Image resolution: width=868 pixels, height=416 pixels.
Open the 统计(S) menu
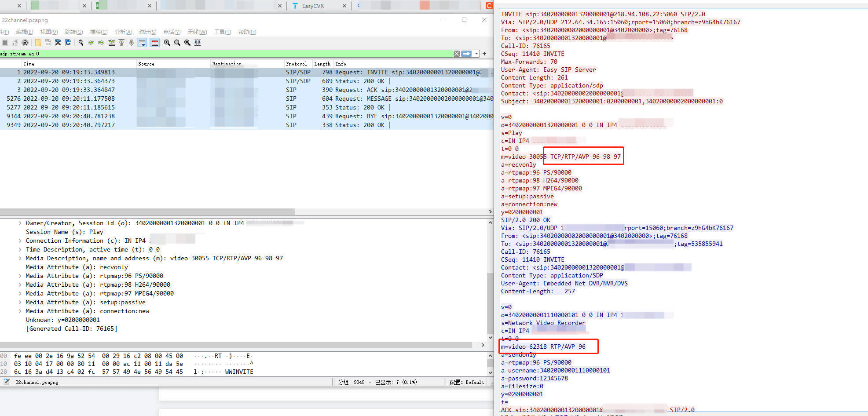click(x=148, y=32)
